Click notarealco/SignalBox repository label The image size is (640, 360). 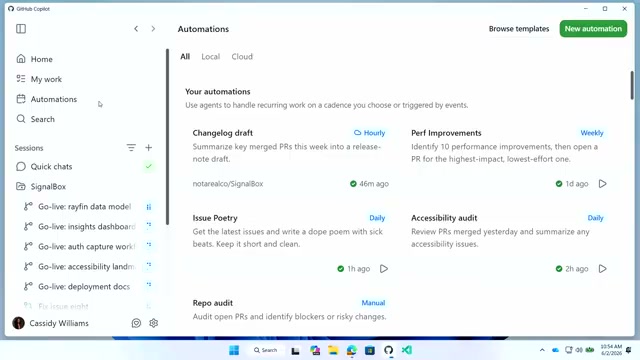click(x=228, y=184)
